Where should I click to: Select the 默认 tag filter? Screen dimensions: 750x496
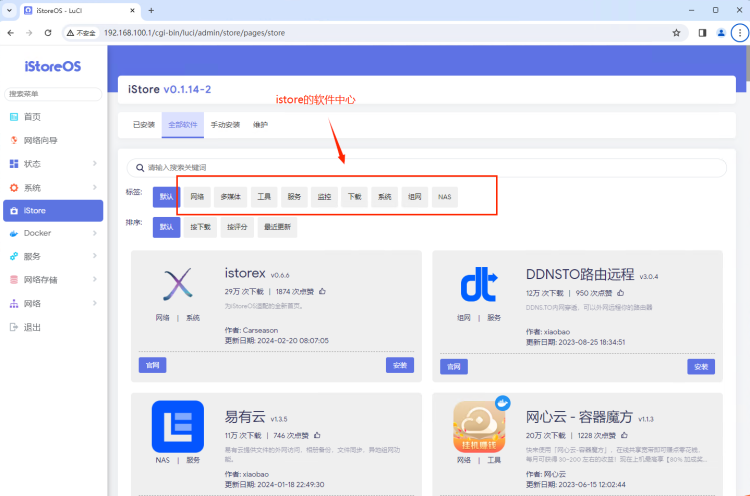point(166,197)
